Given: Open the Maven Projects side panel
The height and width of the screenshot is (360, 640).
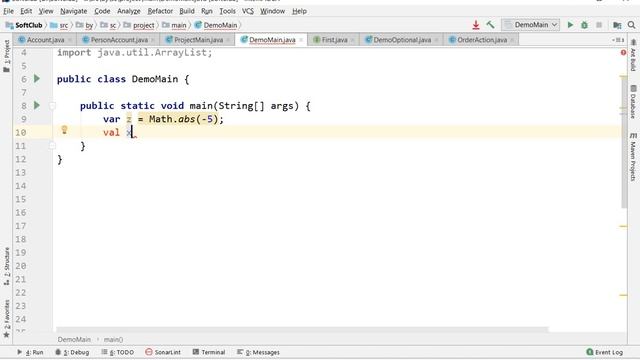Looking at the screenshot, I should [x=633, y=157].
